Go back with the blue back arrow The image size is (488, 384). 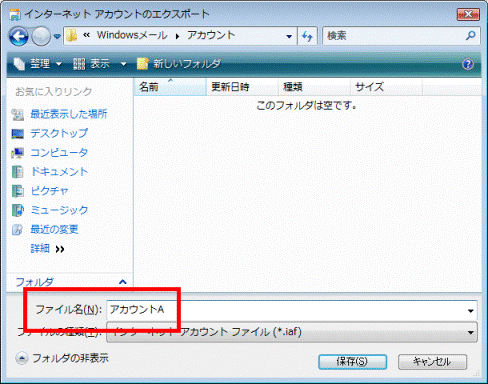(19, 36)
